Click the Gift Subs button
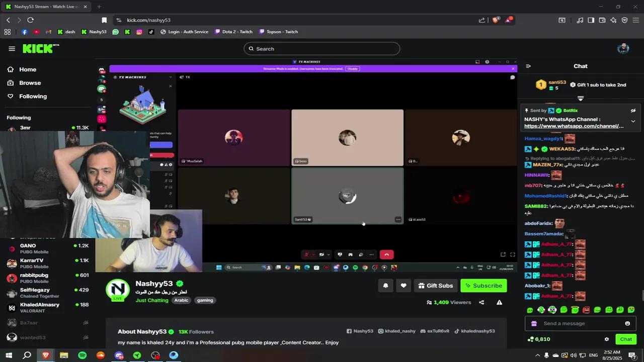This screenshot has width=644, height=362. click(435, 286)
